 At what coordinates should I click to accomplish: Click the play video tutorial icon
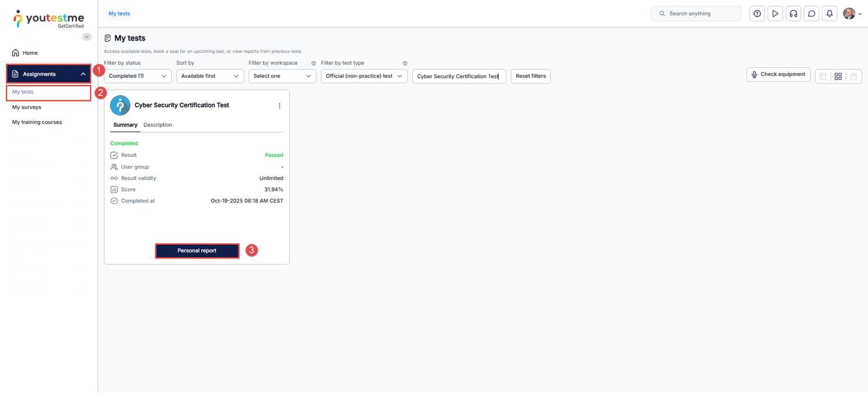775,14
